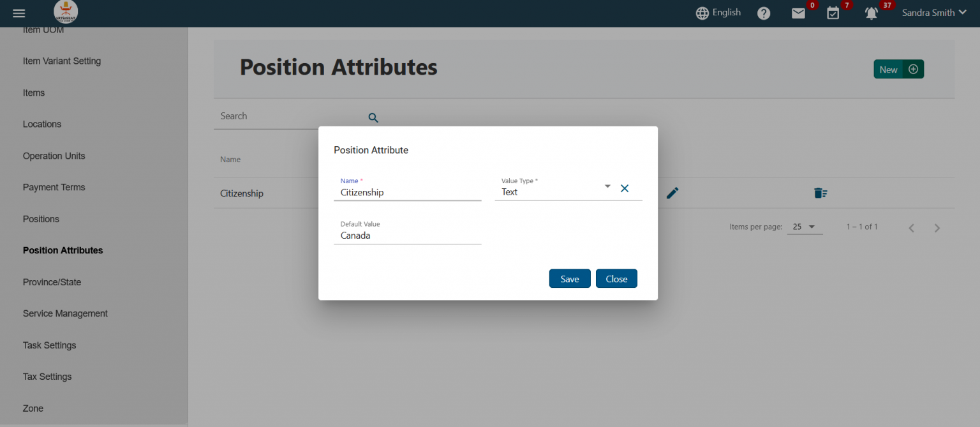Click the Position Attribute dialog title
Image resolution: width=980 pixels, height=427 pixels.
(x=371, y=151)
